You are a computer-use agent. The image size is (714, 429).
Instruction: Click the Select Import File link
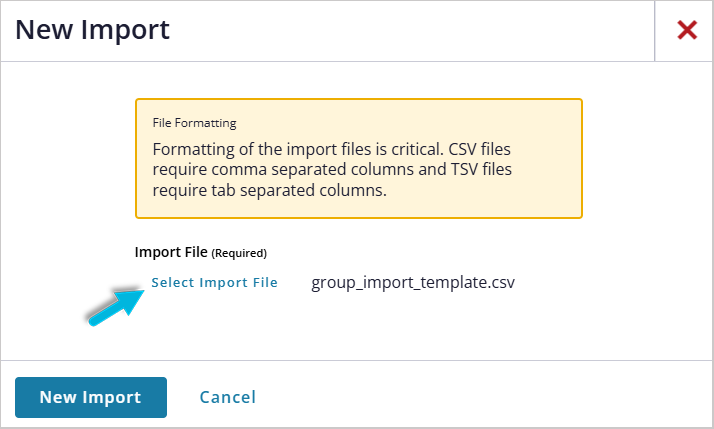click(214, 283)
